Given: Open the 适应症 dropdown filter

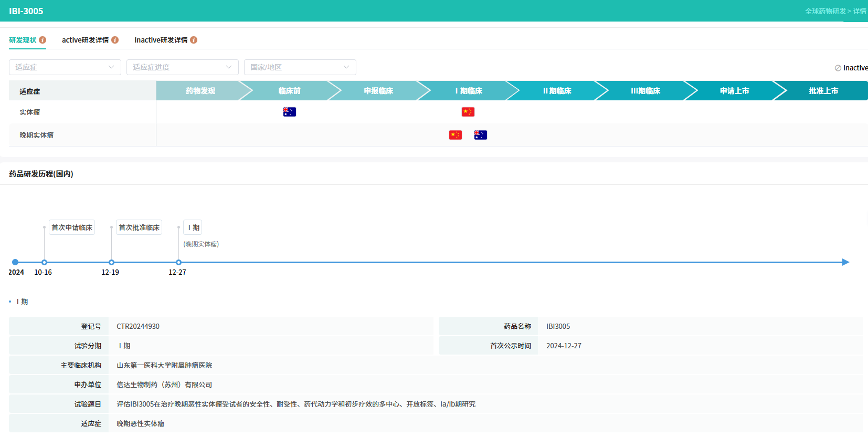Looking at the screenshot, I should pyautogui.click(x=65, y=67).
